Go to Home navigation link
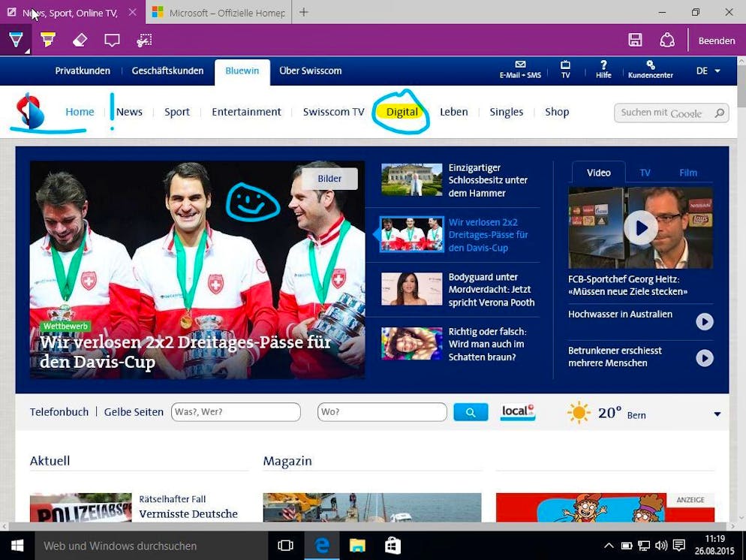This screenshot has width=746, height=560. tap(80, 112)
